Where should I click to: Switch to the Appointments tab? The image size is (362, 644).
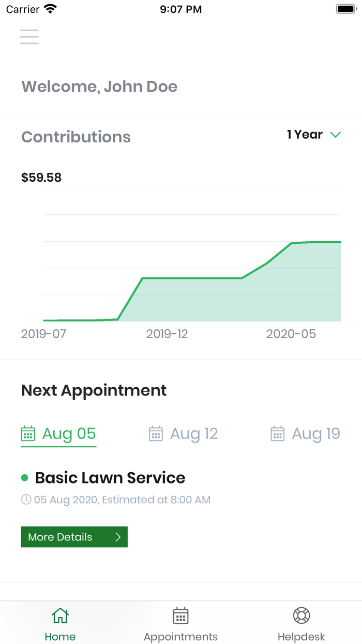(x=180, y=622)
